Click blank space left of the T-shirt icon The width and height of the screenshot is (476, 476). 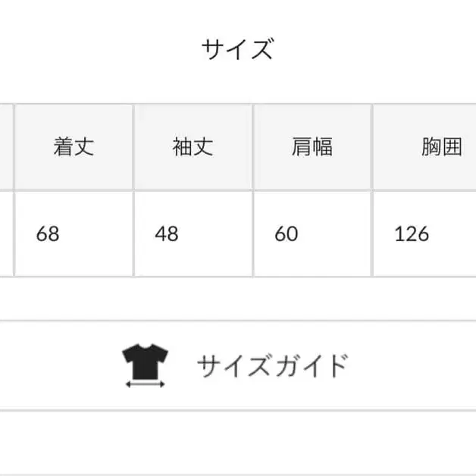click(x=61, y=366)
